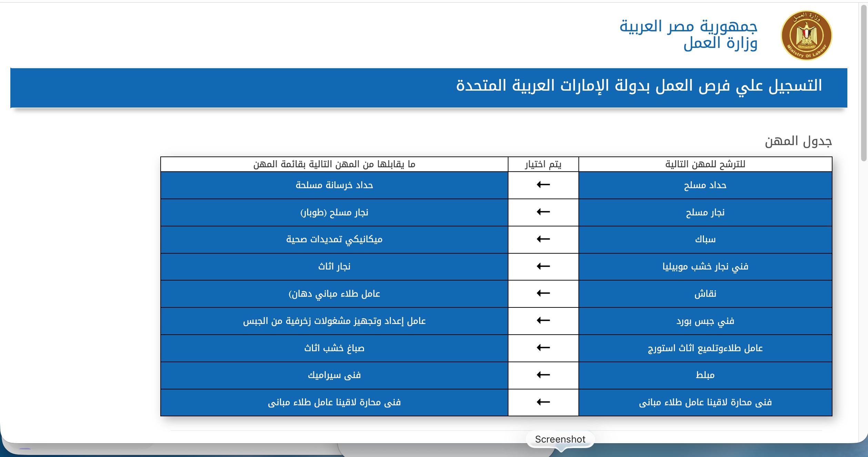The height and width of the screenshot is (457, 868).
Task: Click the arrow in the last table row
Action: point(543,402)
